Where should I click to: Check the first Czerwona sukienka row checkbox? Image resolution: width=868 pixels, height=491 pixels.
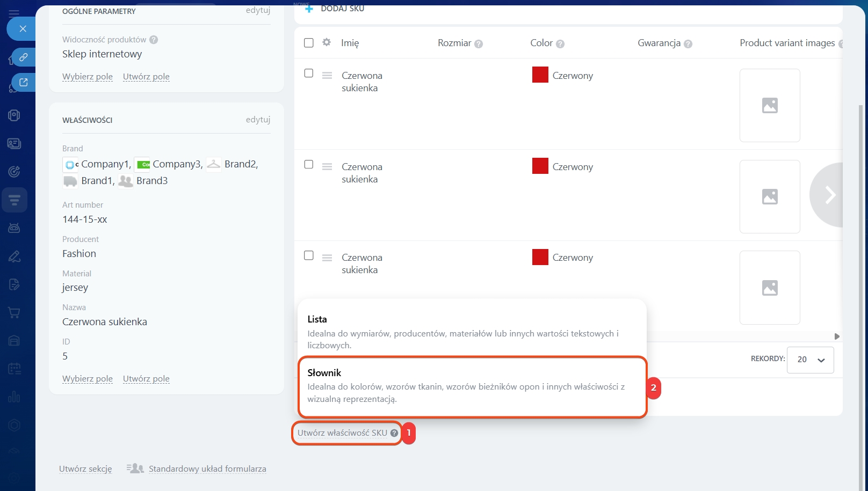[309, 74]
